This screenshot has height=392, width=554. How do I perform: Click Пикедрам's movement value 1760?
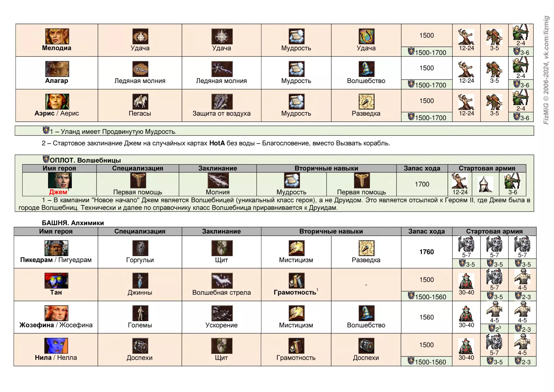427,252
